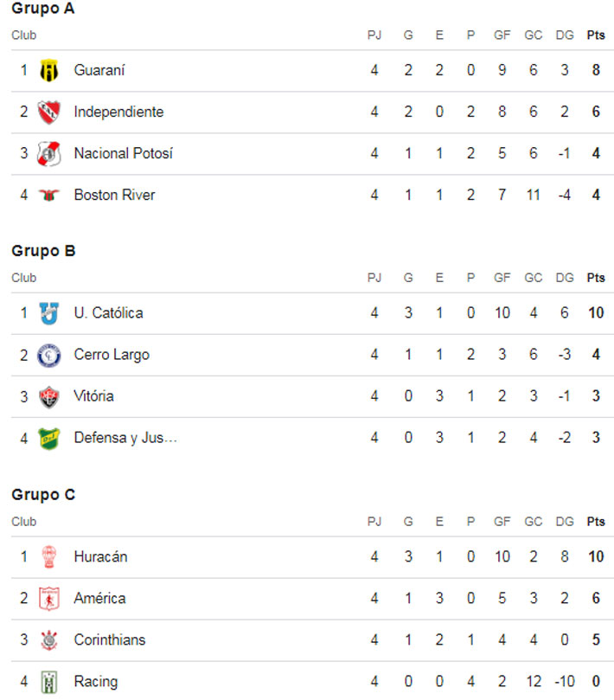The height and width of the screenshot is (700, 614).
Task: Click the U. Católica crest icon
Action: (x=49, y=313)
